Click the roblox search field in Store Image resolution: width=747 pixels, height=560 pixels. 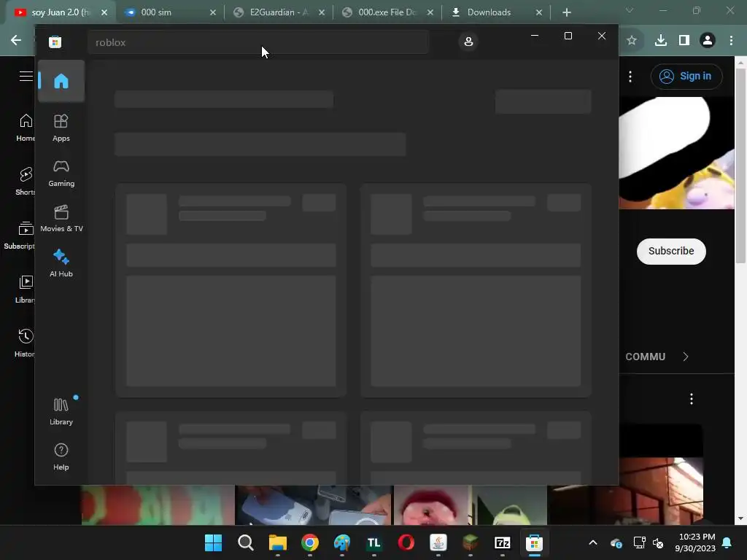pyautogui.click(x=258, y=42)
